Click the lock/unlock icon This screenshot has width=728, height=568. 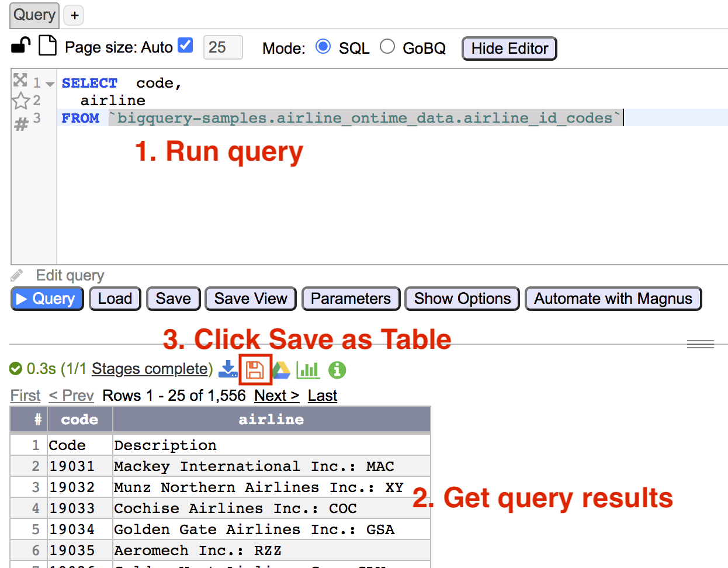(20, 46)
